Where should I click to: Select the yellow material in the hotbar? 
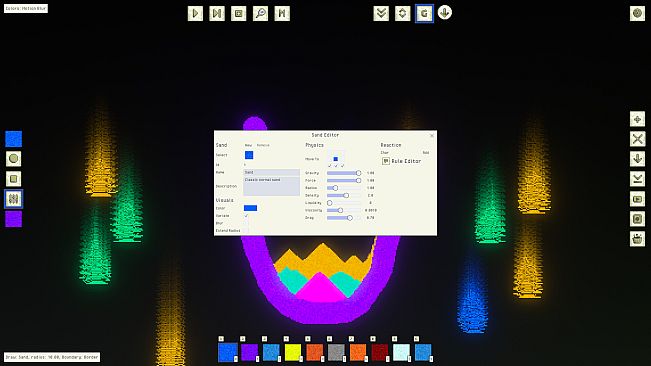pyautogui.click(x=293, y=352)
